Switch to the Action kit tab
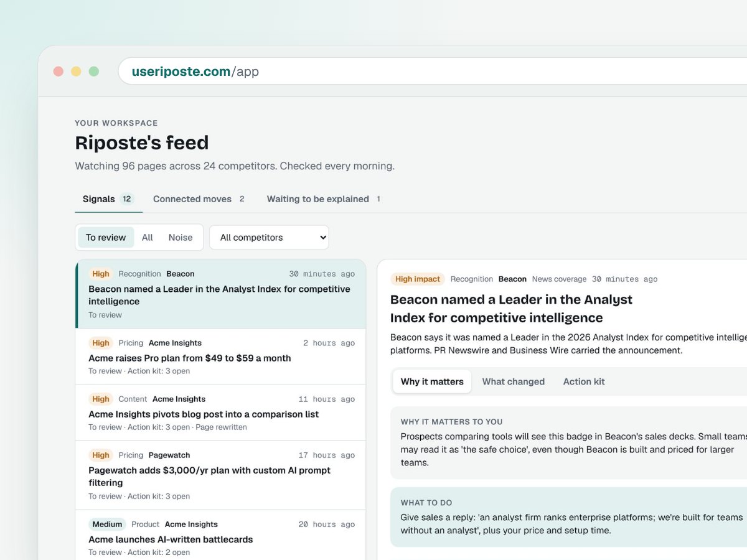747x560 pixels. click(x=584, y=381)
